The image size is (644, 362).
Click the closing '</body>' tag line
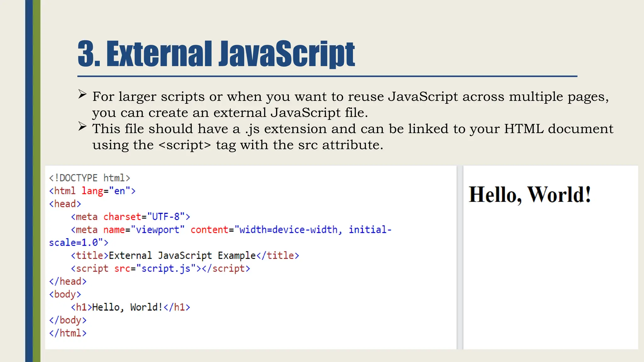pos(68,320)
